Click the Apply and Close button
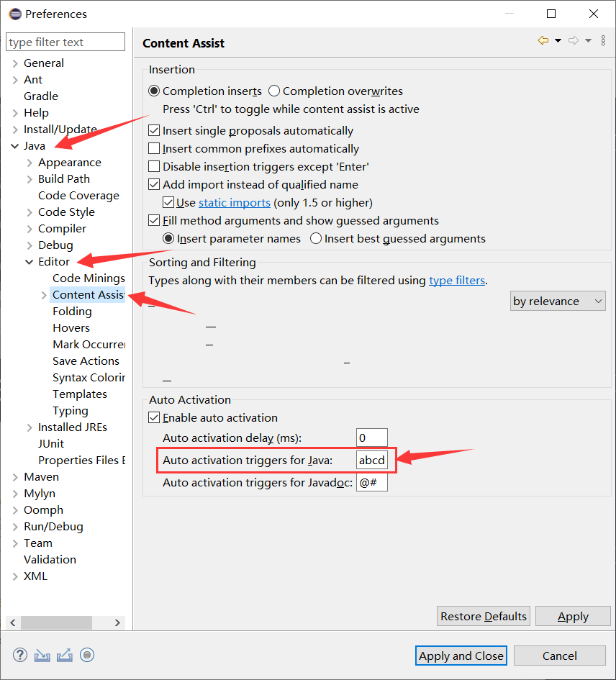 coord(461,656)
